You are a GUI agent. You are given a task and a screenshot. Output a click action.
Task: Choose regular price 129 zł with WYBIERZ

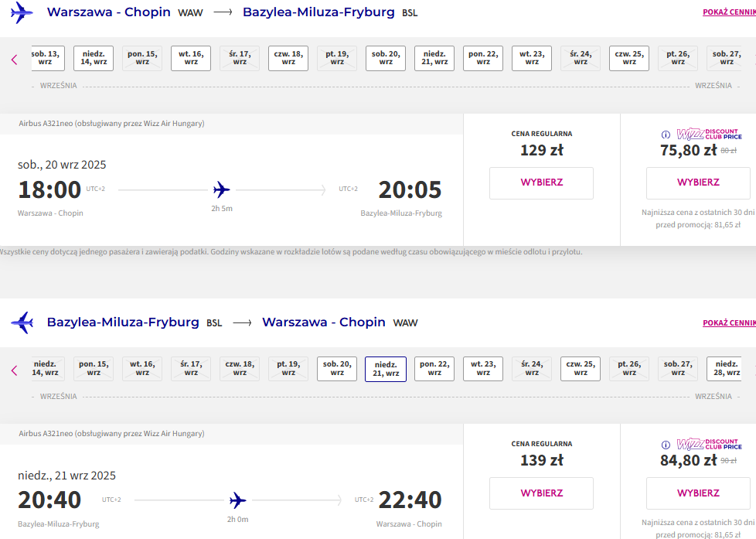click(541, 183)
